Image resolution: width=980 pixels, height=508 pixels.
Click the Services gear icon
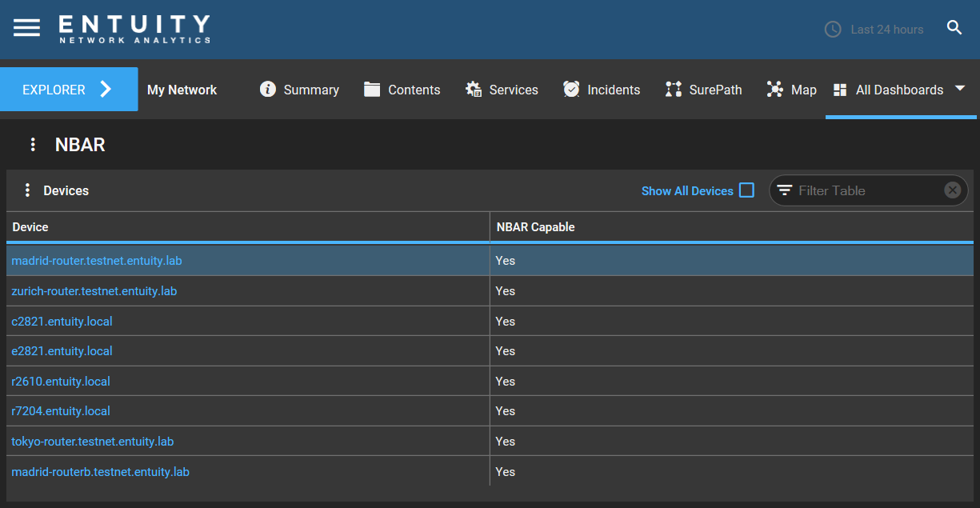(474, 89)
